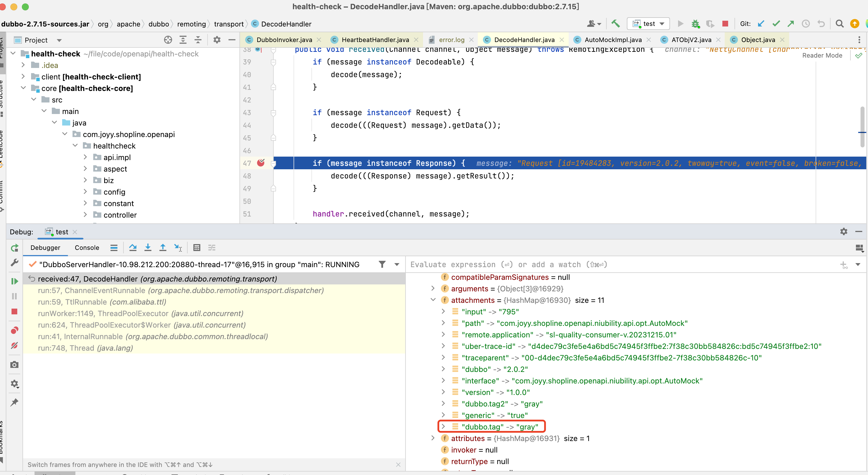Click Rerun test icon in debug sidebar
Image resolution: width=868 pixels, height=475 pixels.
(14, 248)
